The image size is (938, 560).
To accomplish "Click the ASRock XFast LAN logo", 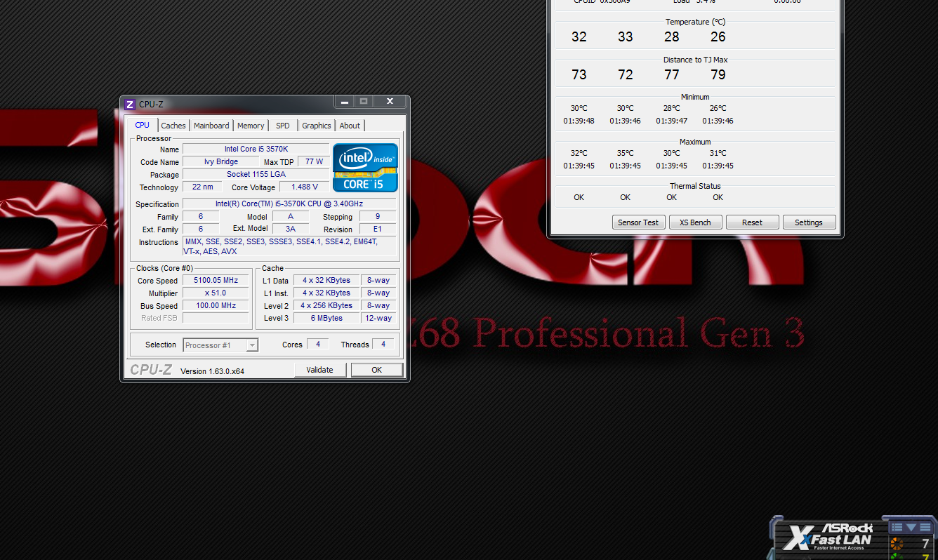I will point(828,535).
